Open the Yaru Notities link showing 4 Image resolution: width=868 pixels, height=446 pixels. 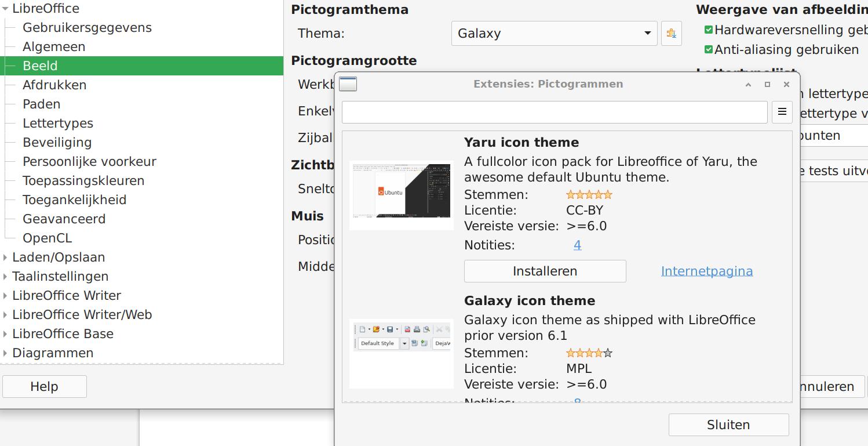pos(577,245)
